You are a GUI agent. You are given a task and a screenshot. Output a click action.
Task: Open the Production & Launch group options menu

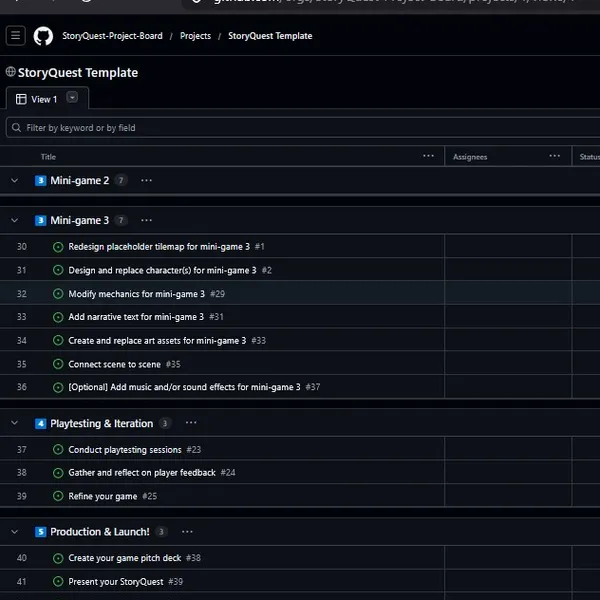[x=187, y=532]
